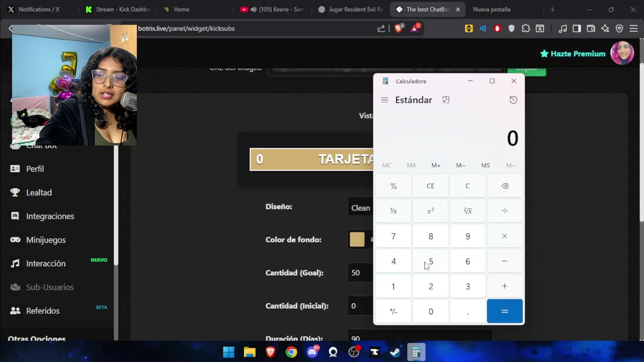644x362 pixels.
Task: Click the reciprocal 1/x key
Action: 393,211
